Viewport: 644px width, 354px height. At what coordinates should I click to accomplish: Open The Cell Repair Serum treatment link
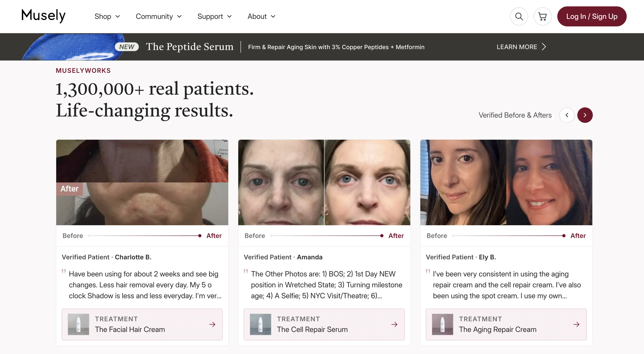(324, 324)
